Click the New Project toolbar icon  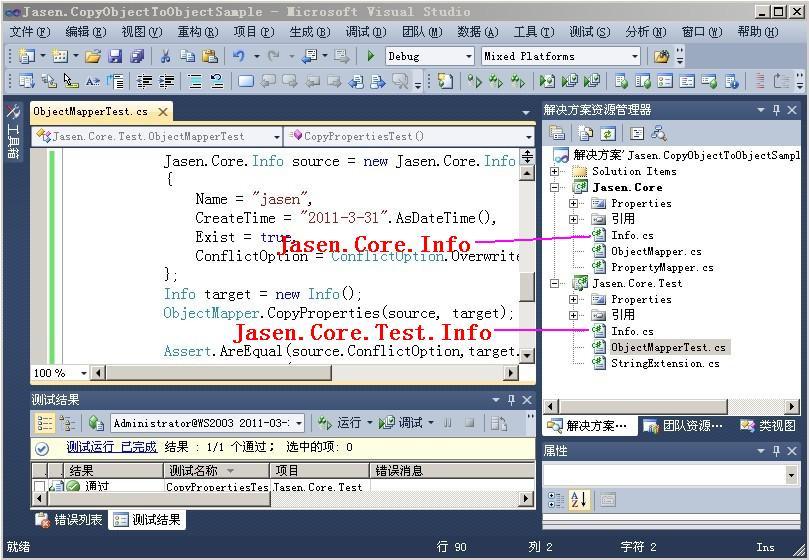coord(26,56)
